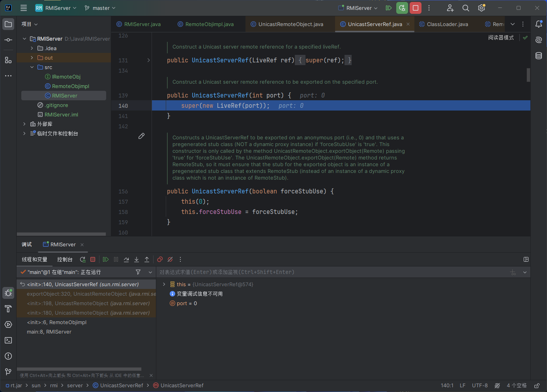Screen dimensions: 547x392
Task: Pause program in debug toolbar
Action: pos(116,259)
